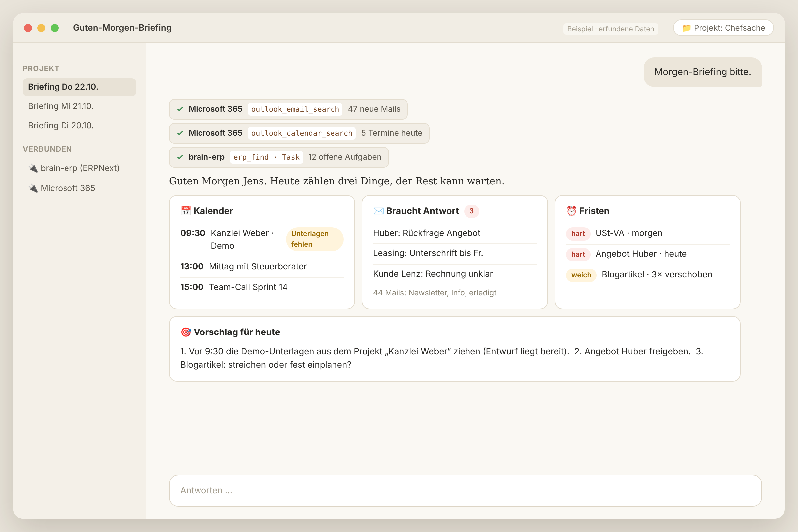Click the checkmark of the brain-erp tool call

pos(180,157)
